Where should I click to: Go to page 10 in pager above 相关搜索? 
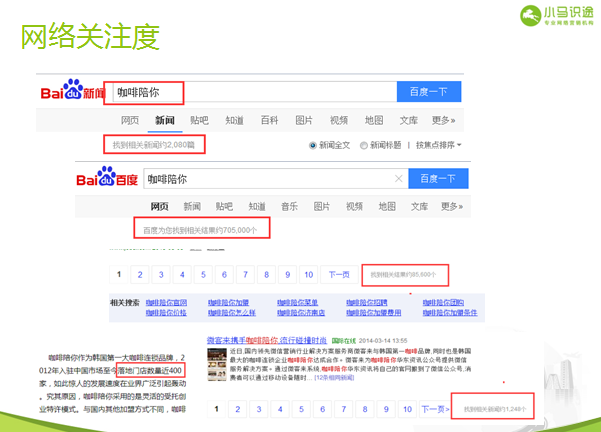(309, 275)
